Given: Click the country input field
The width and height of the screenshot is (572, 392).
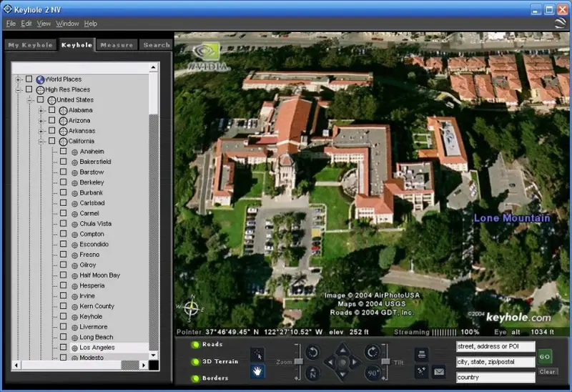Looking at the screenshot, I should coord(495,378).
